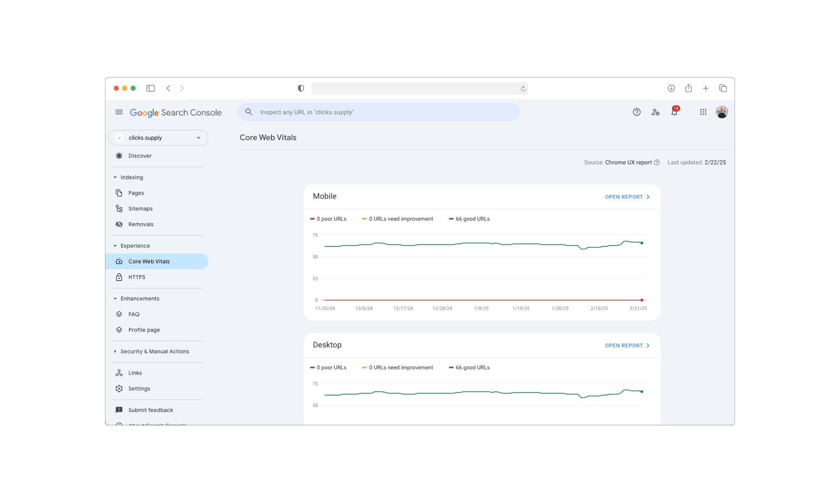Open the FAQ enhancements report
This screenshot has height=504, width=840.
coord(134,314)
